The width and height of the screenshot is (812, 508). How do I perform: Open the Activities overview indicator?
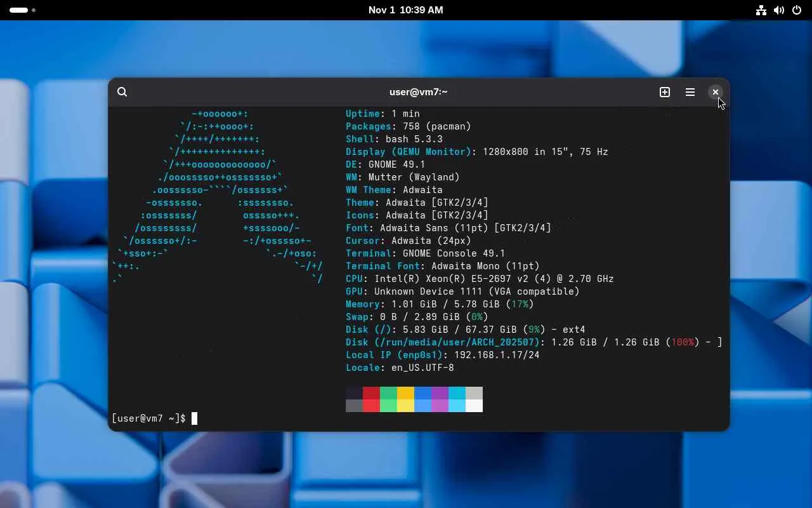tap(22, 10)
